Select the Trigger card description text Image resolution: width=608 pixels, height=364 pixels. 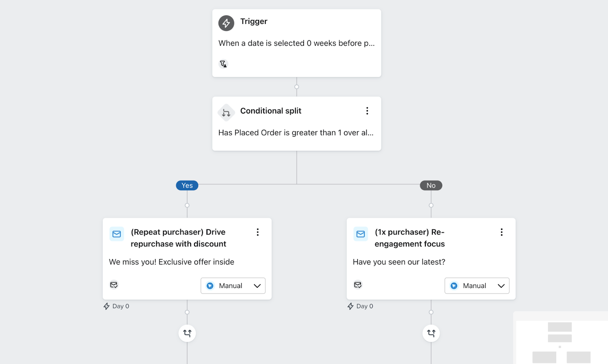[296, 43]
